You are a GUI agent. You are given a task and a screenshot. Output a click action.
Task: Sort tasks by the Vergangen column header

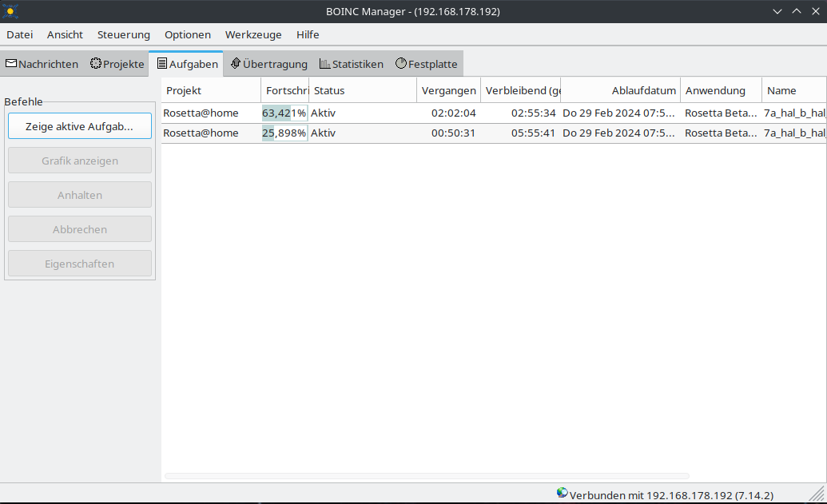(448, 90)
